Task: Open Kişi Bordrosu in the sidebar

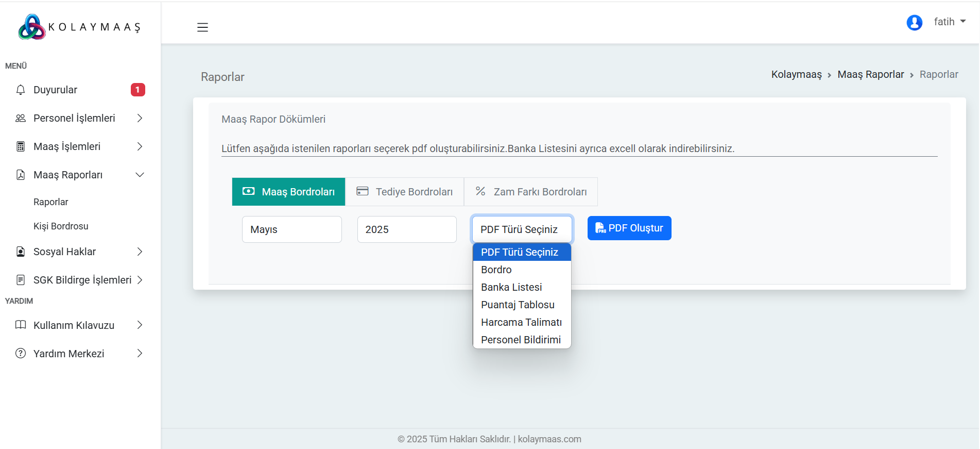Action: 61,226
